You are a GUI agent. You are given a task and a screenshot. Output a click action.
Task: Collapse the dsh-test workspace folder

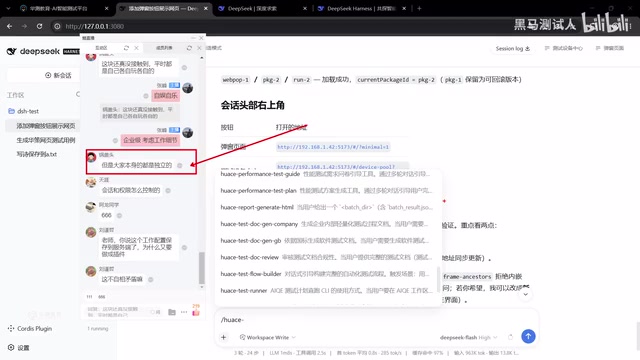click(x=24, y=111)
